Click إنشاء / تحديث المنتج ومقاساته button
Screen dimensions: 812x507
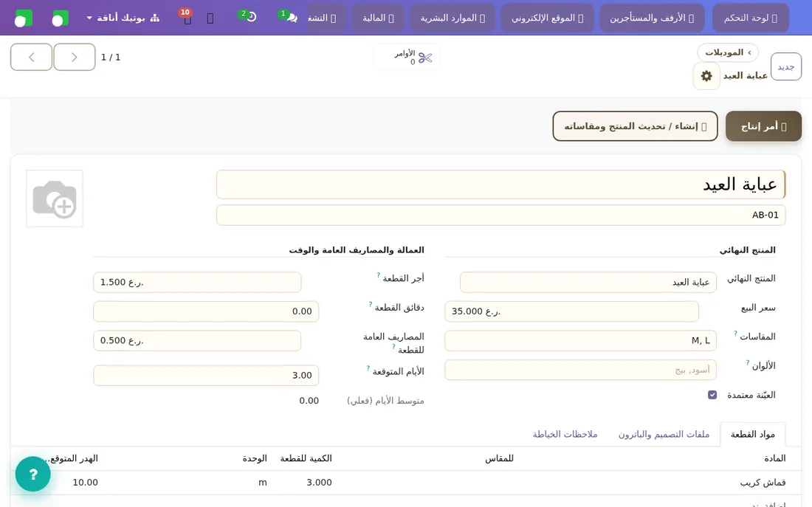[635, 126]
